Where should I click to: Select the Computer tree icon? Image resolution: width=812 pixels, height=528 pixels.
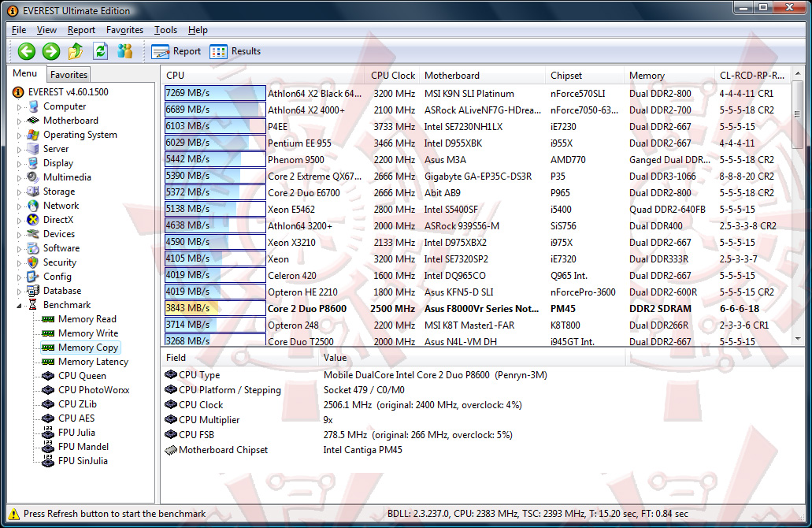coord(33,106)
